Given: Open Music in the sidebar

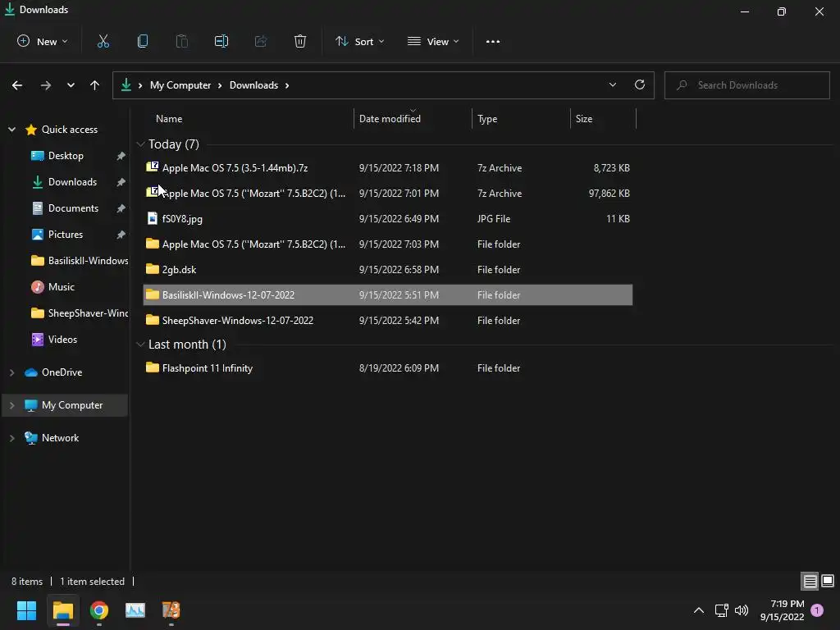Looking at the screenshot, I should click(61, 286).
